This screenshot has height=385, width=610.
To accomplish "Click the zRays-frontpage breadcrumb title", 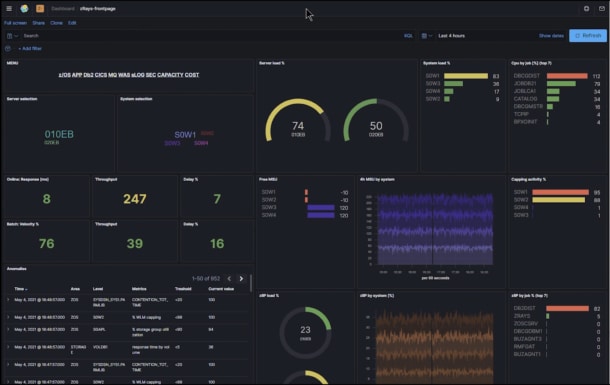I will (98, 9).
